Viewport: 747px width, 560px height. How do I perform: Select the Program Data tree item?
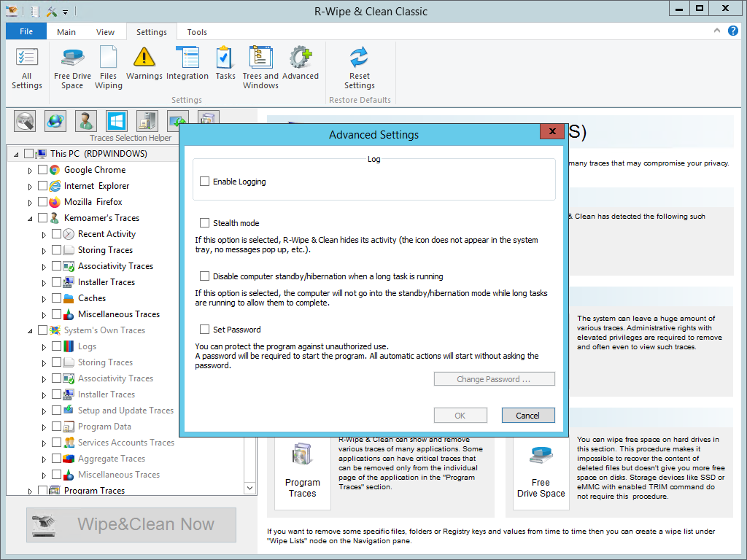pyautogui.click(x=104, y=427)
